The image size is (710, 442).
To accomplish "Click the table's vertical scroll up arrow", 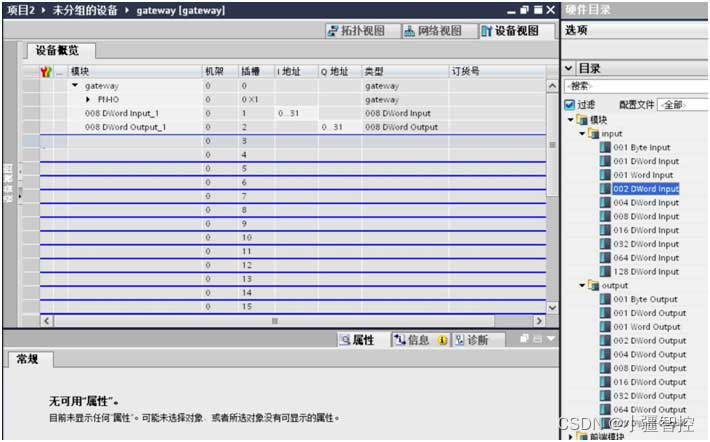I will click(552, 86).
